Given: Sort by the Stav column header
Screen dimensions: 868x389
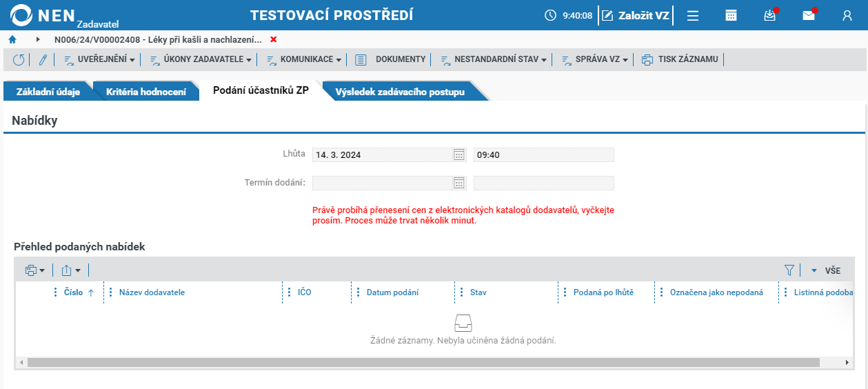Looking at the screenshot, I should click(478, 292).
